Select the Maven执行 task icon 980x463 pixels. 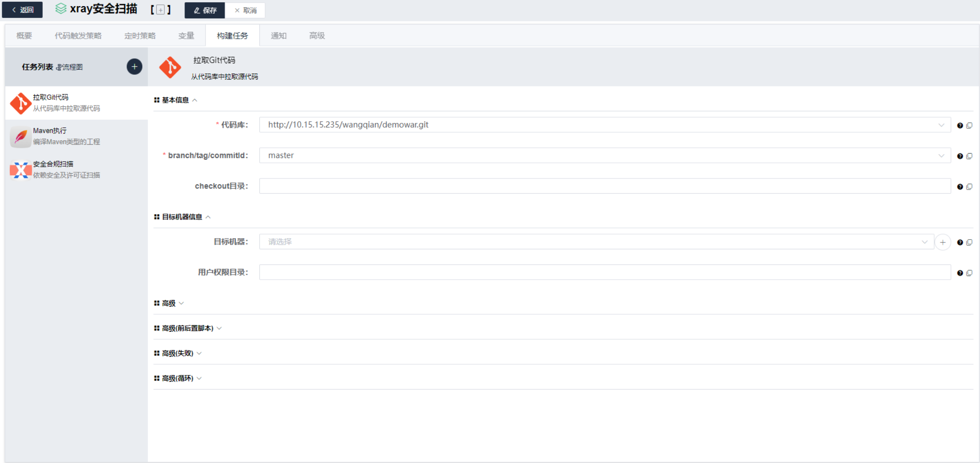click(x=21, y=137)
